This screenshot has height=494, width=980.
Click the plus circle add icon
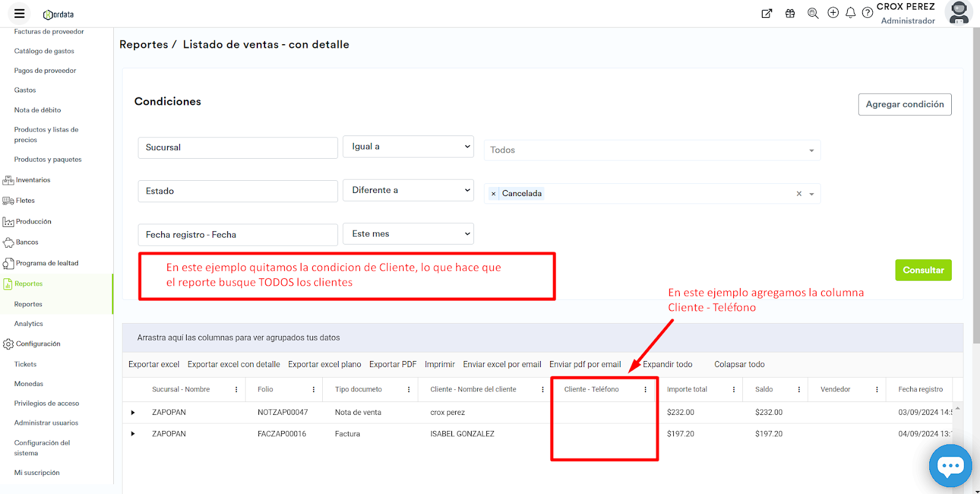click(x=833, y=13)
